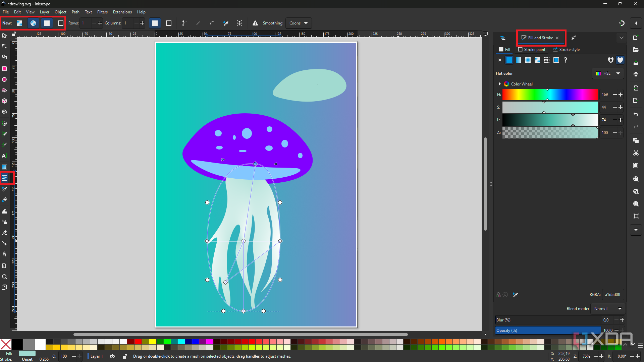Choose flat color fill type
The image size is (644, 362).
(509, 60)
